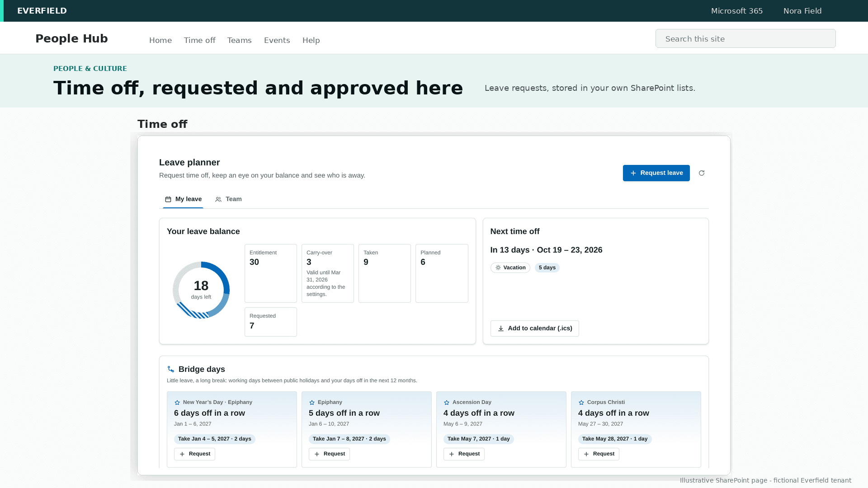Open the Teams navigation item
Viewport: 868px width, 488px height.
coord(240,40)
